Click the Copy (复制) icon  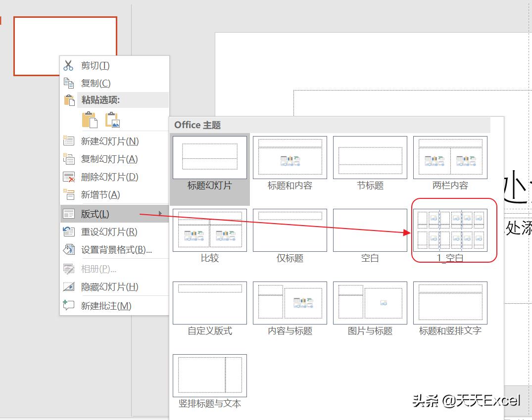(x=68, y=83)
